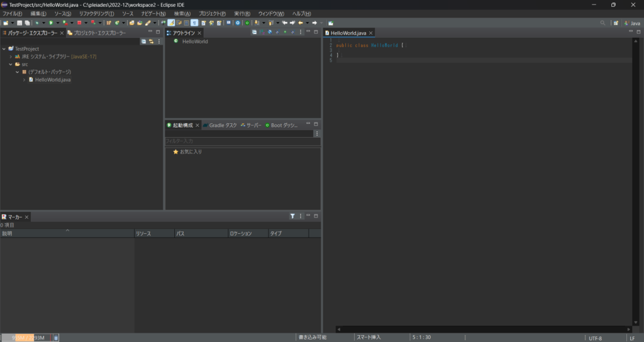Open the リファクタリング menu
The image size is (644, 342).
pos(96,13)
